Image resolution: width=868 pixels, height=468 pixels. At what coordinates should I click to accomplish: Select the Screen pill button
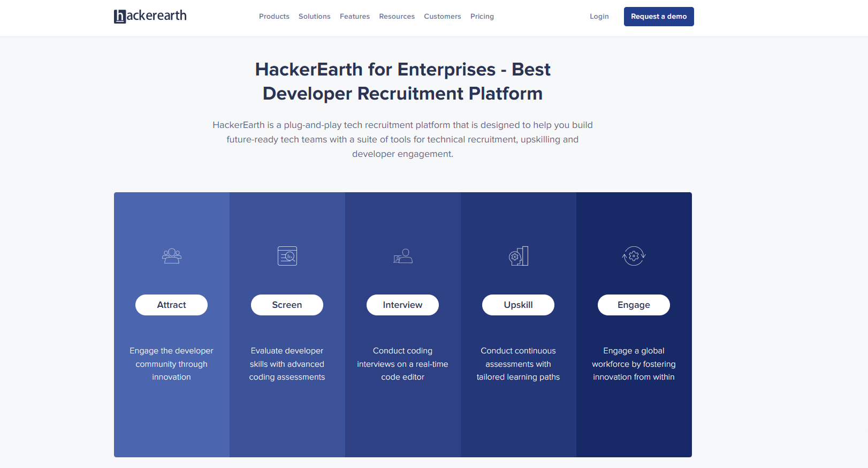coord(287,305)
